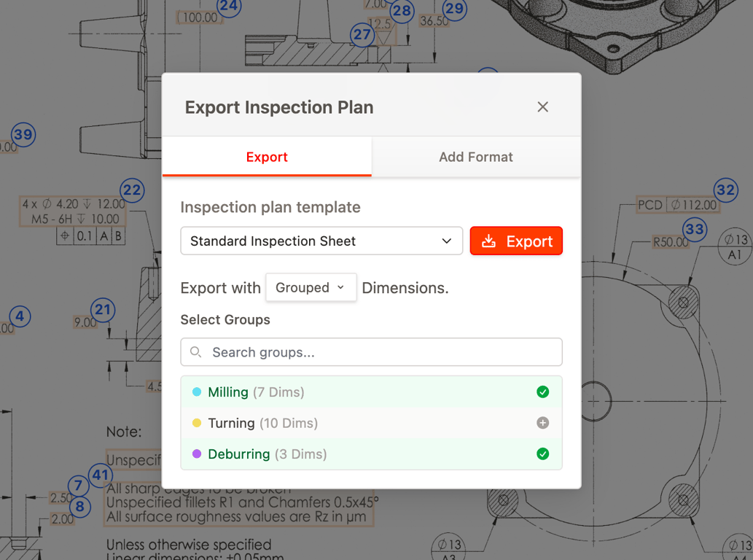Screen dimensions: 753x560
Task: Toggle off the Deburring group
Action: (x=543, y=454)
